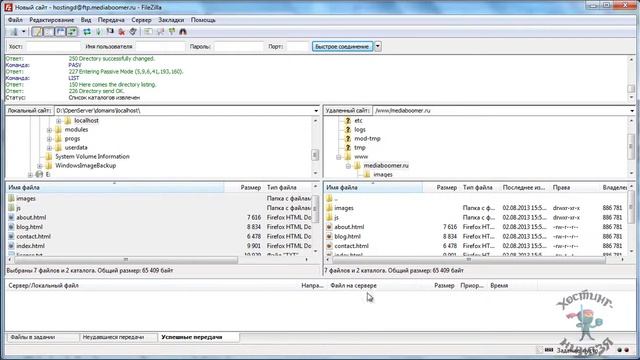640x360 pixels.
Task: Expand the WindowsImageBackup folder node
Action: coord(40,166)
